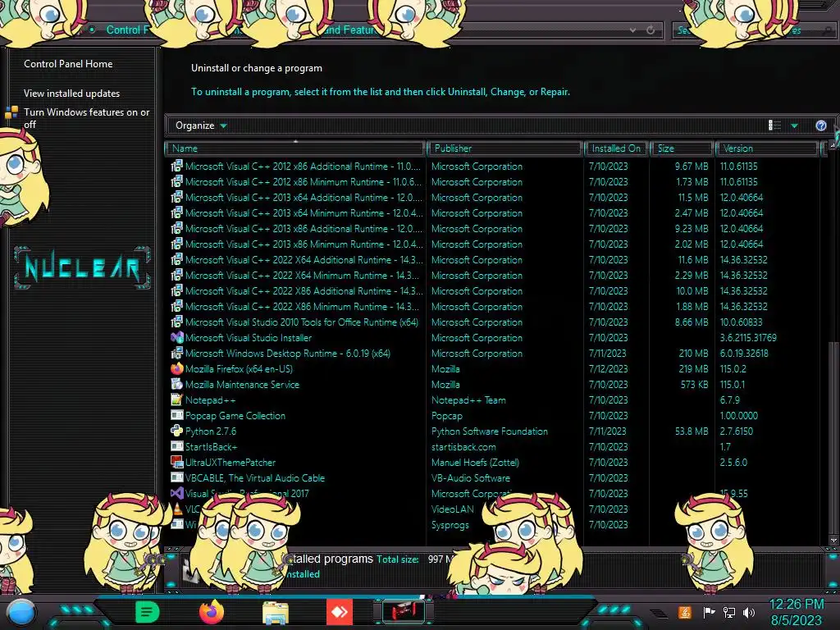Click the volume speaker tray icon
This screenshot has height=630, width=840.
749,612
